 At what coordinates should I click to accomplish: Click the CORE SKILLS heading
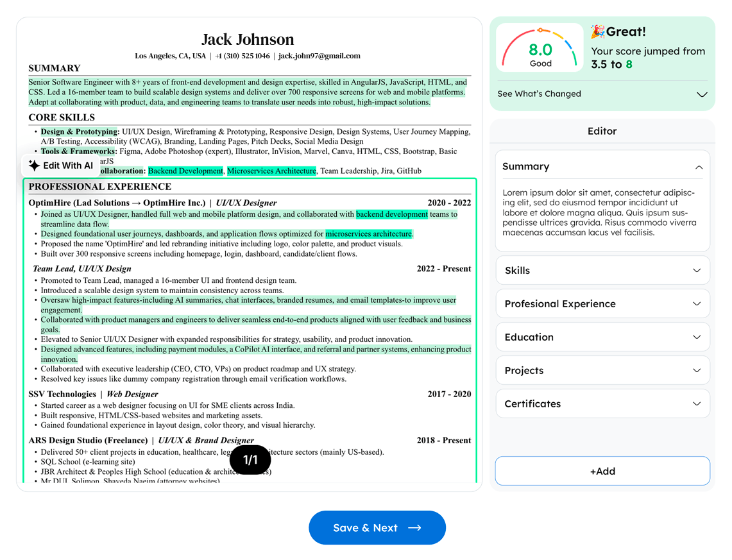tap(62, 117)
